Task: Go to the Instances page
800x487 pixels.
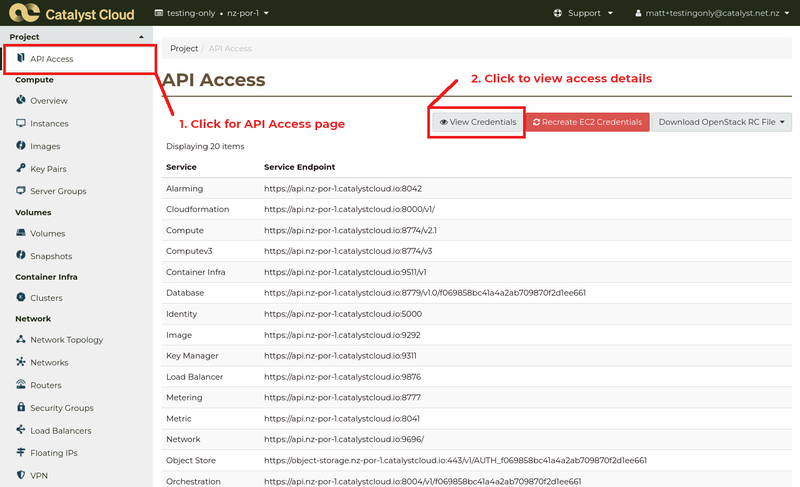Action: click(x=49, y=123)
